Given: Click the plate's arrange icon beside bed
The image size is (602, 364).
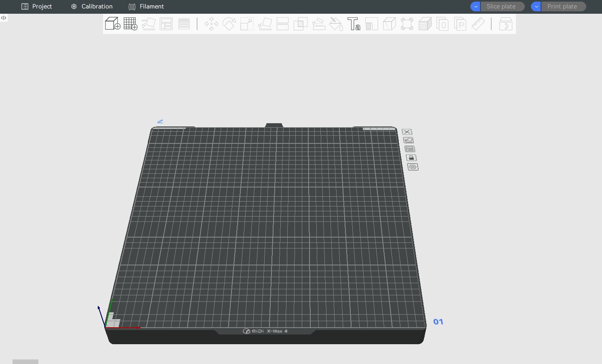Looking at the screenshot, I should click(410, 149).
